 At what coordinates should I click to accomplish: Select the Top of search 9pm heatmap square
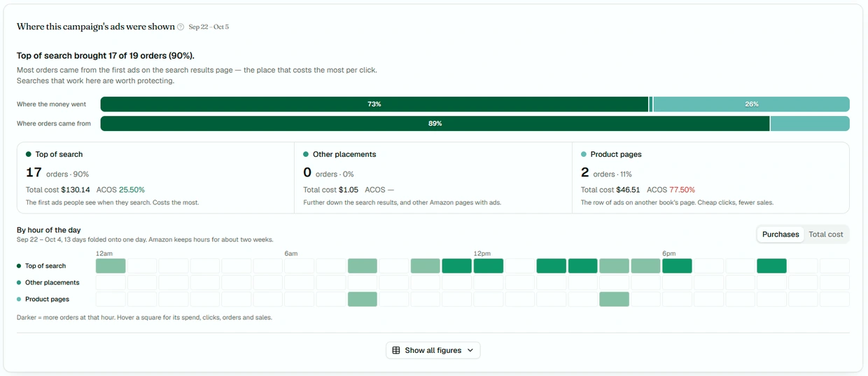pyautogui.click(x=771, y=266)
